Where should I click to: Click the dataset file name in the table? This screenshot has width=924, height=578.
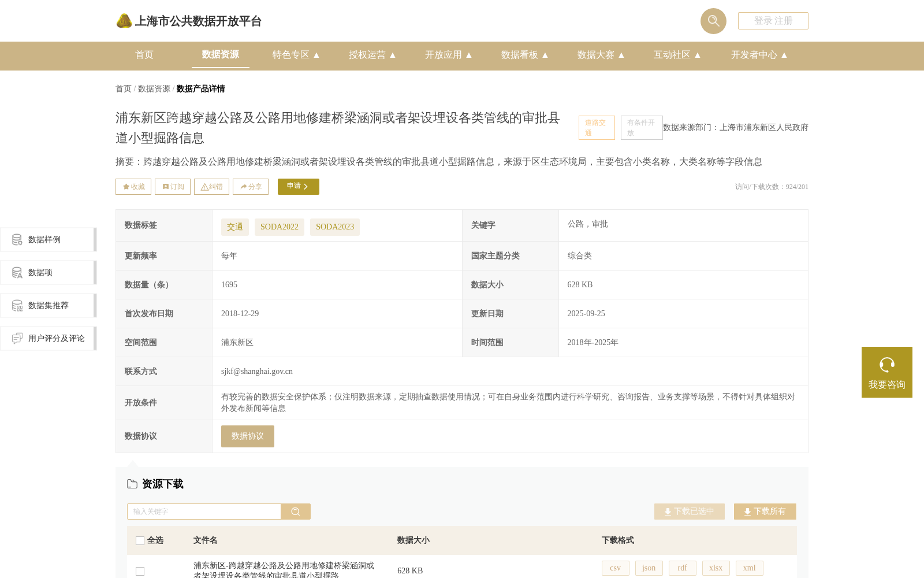click(284, 570)
